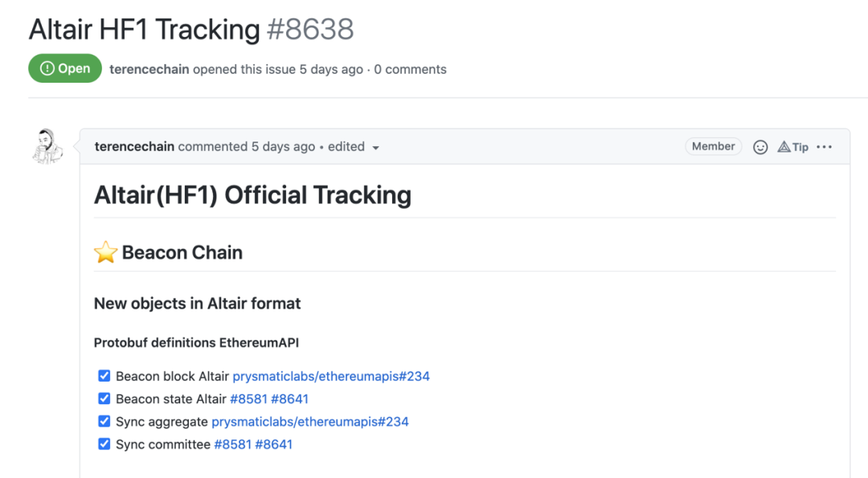The image size is (868, 478).
Task: Open the three-dots comment options menu
Action: [x=825, y=146]
